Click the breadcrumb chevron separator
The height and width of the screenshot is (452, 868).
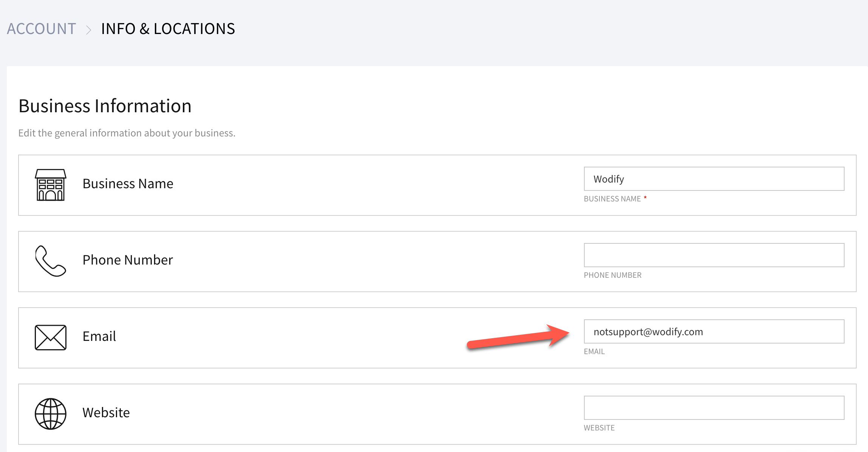tap(89, 29)
